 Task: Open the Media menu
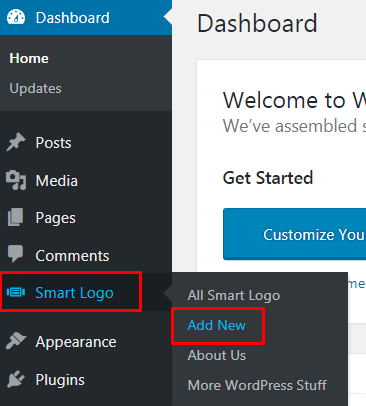(x=86, y=181)
